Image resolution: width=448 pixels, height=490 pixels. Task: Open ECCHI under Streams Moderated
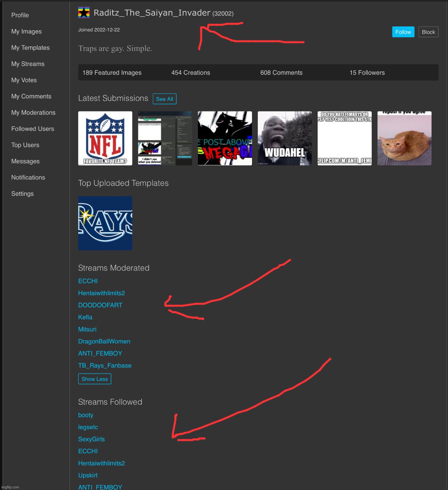(x=88, y=281)
